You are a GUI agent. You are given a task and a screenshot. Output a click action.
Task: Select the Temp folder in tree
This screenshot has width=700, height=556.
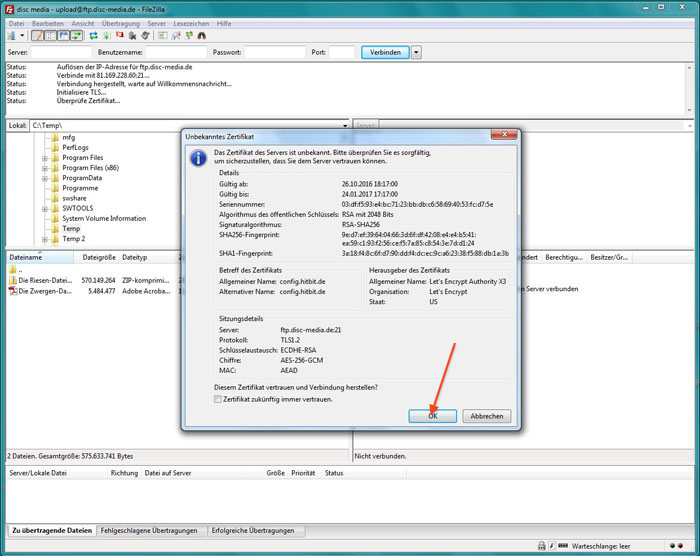pos(71,229)
